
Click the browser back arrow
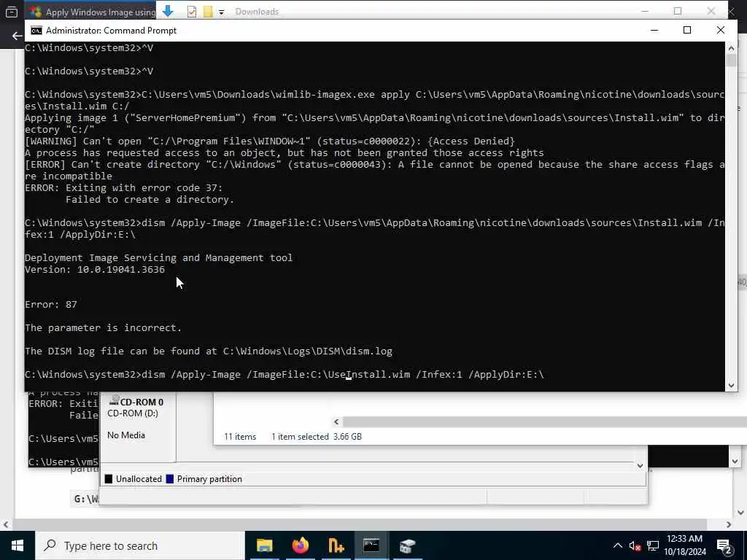18,36
